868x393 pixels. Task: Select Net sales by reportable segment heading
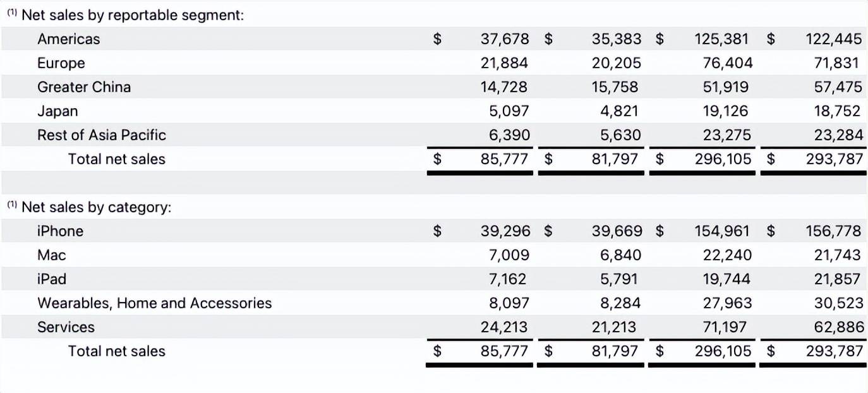tap(133, 16)
